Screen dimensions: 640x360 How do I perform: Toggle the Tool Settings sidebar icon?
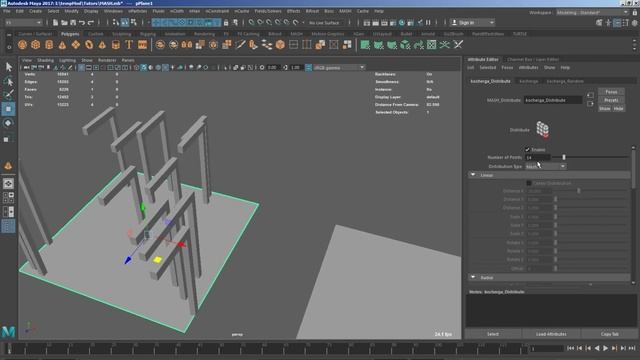click(x=626, y=23)
